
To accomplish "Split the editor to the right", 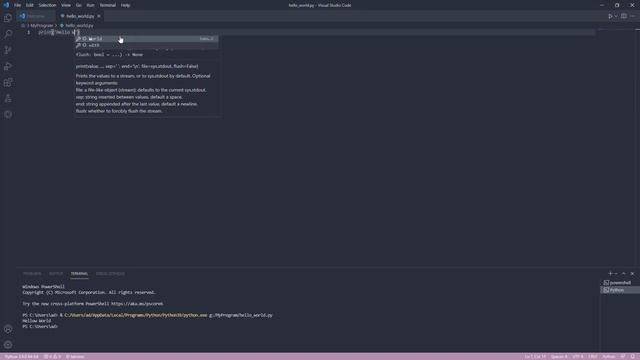I will [624, 16].
